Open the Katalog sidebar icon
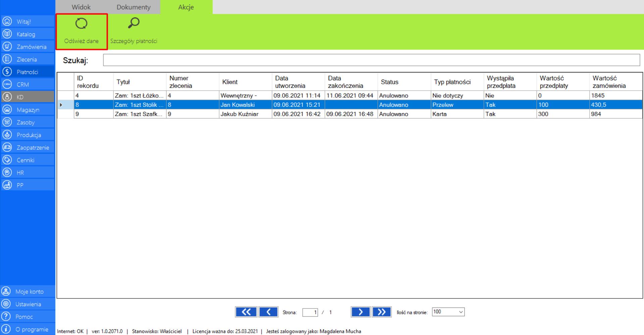The image size is (644, 335). (7, 34)
